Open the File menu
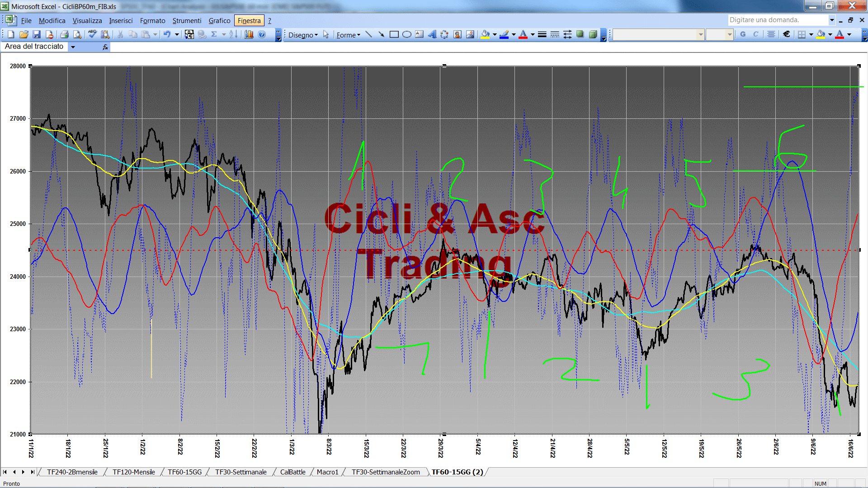This screenshot has width=868, height=488. (x=26, y=21)
